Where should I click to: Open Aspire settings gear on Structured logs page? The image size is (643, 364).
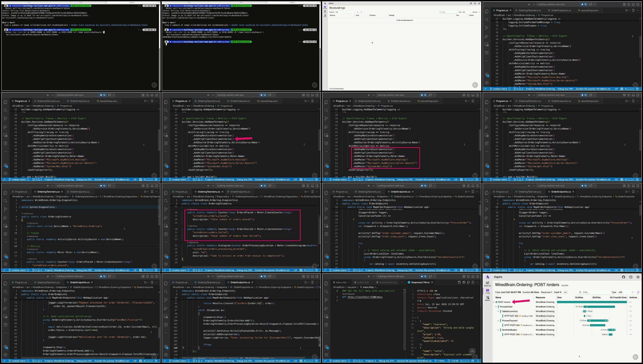click(479, 3)
